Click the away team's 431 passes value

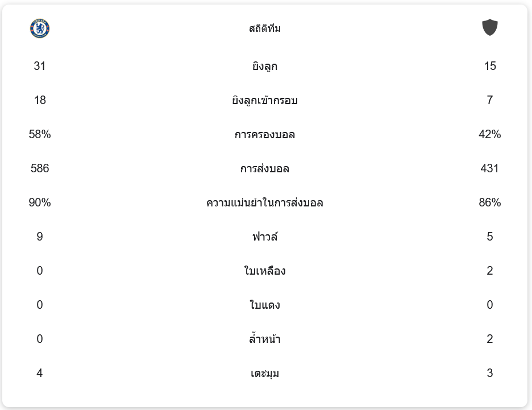[x=490, y=169]
